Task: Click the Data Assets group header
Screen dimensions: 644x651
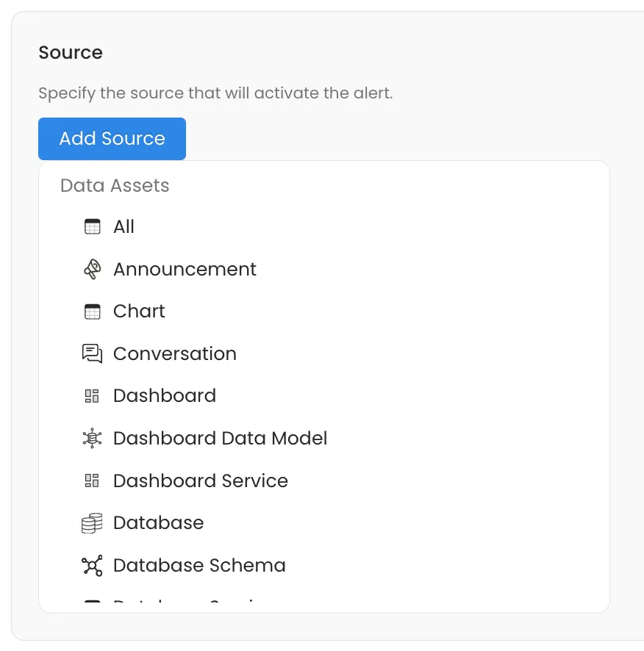Action: pos(114,185)
